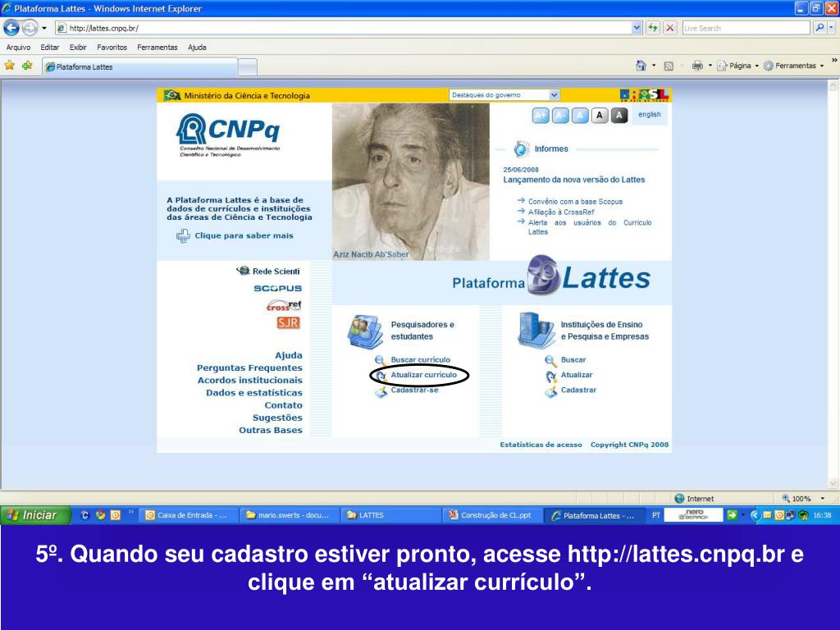Click the CrossRef logo
The image size is (840, 630).
(284, 306)
